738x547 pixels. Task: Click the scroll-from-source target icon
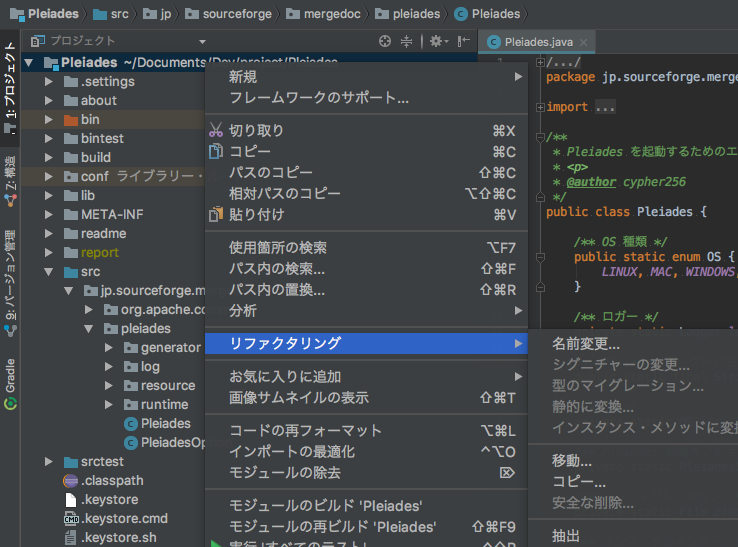coord(385,41)
